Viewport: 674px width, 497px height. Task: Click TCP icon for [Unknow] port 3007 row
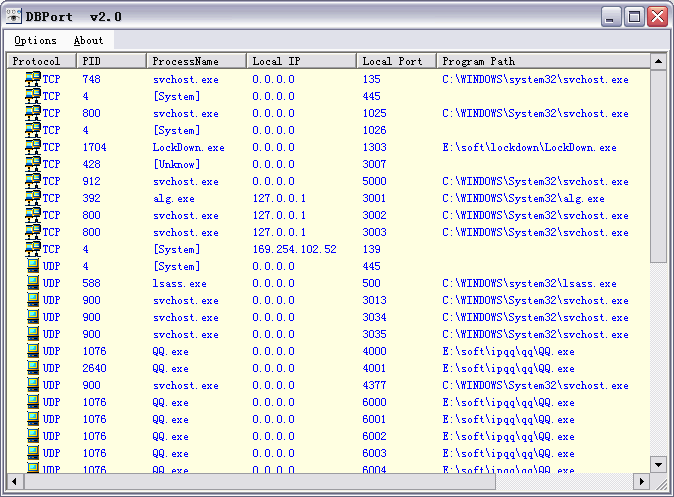coord(33,164)
